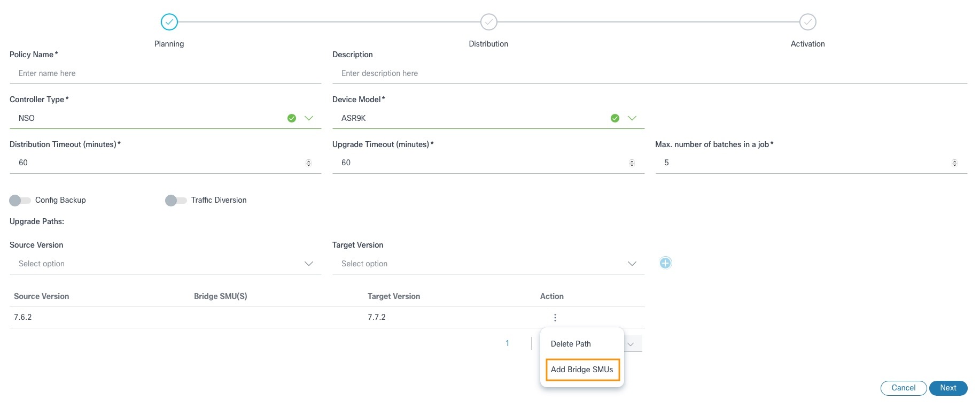The height and width of the screenshot is (407, 980).
Task: Click the Activation step circle icon
Action: pyautogui.click(x=807, y=22)
